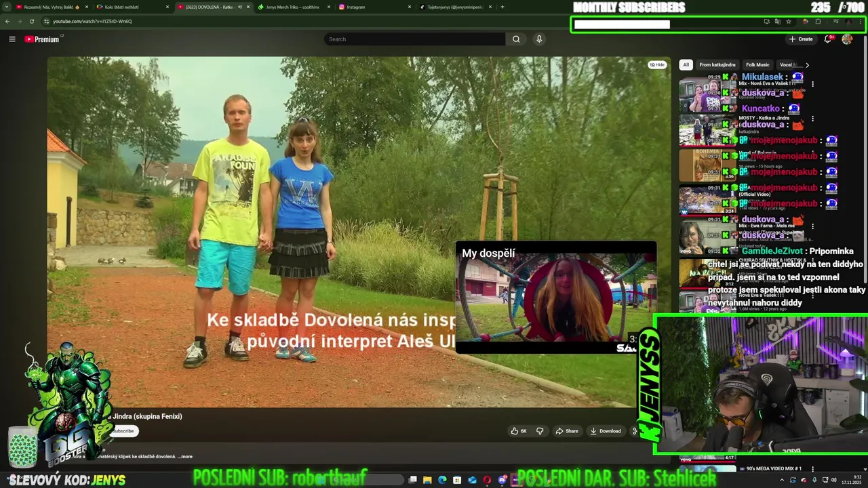Switch to the Instagram browser tab
Screen dimensions: 868x488
[374, 7]
